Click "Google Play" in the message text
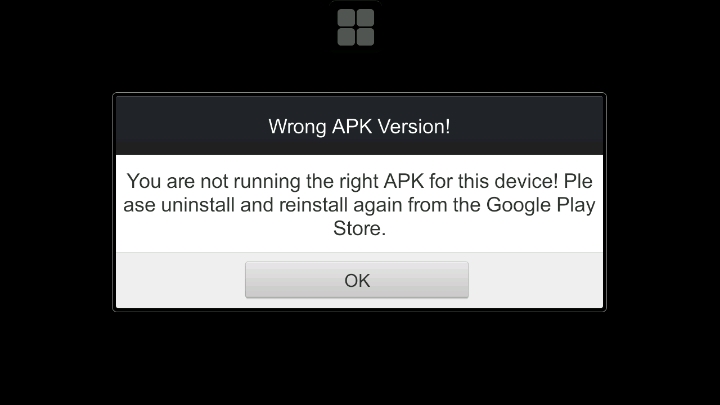 point(541,205)
